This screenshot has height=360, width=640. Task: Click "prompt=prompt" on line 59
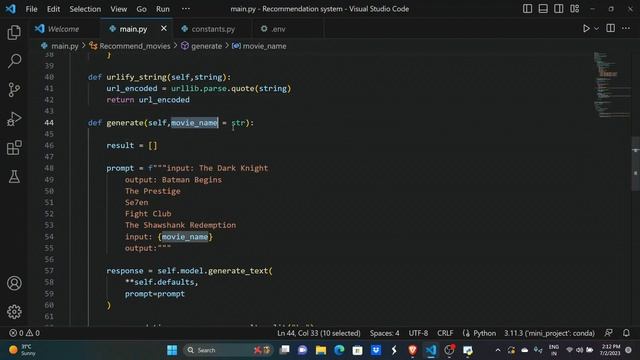tap(154, 293)
